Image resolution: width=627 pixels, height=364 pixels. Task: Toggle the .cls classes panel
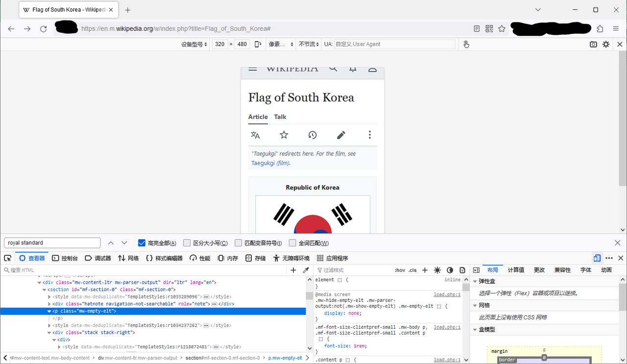[x=413, y=270]
